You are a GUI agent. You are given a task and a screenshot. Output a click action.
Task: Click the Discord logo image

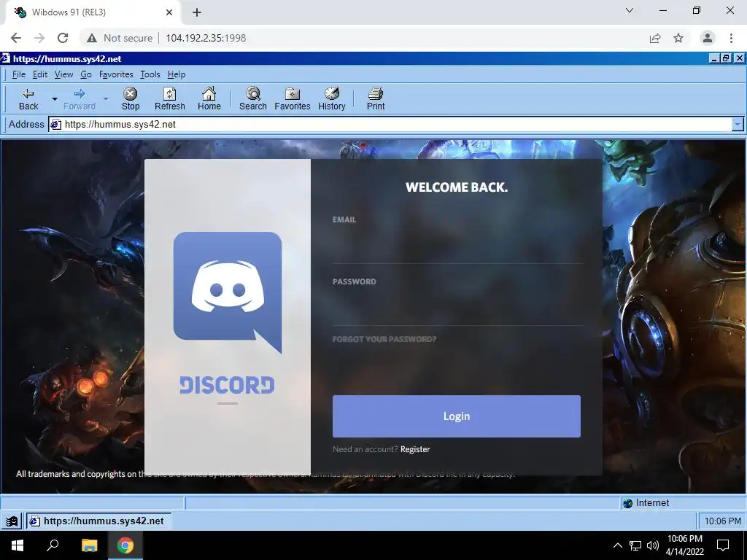pyautogui.click(x=228, y=292)
